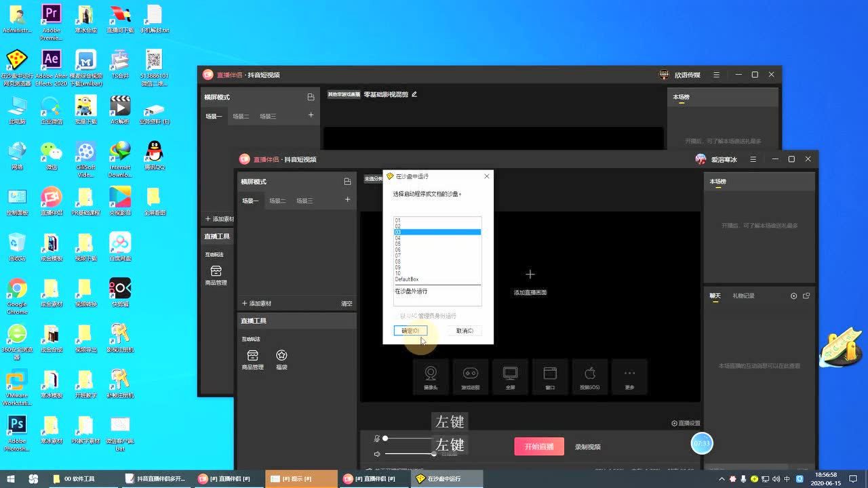Open 商品管理 in front window's 直播工具 panel

point(252,360)
